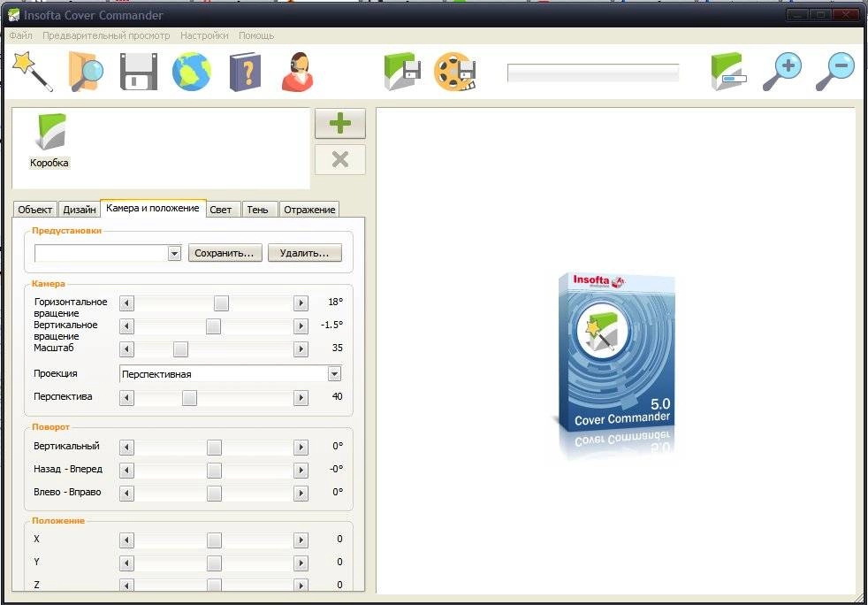Open help book with question mark
Image resolution: width=868 pixels, height=605 pixels.
click(x=245, y=72)
